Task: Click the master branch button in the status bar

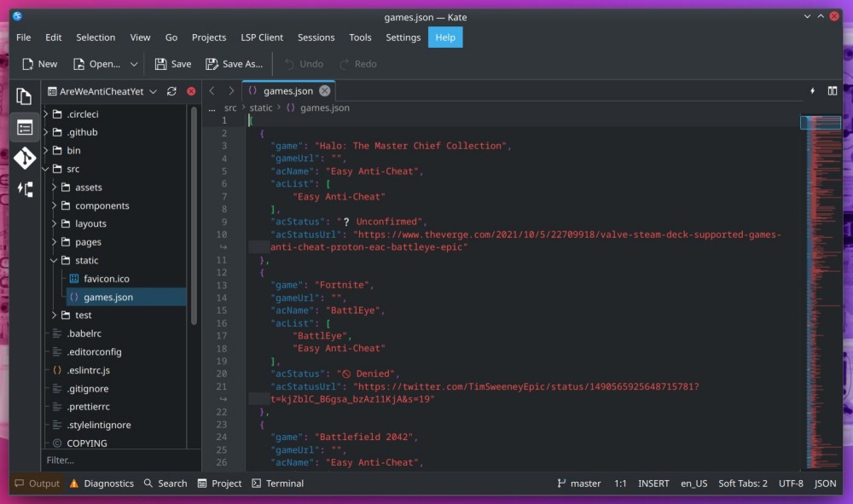Action: click(579, 484)
